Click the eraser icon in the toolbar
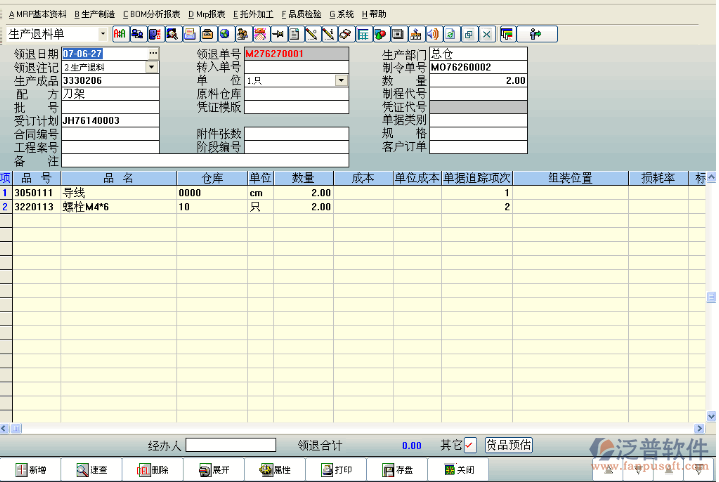The width and height of the screenshot is (719, 482). point(345,34)
